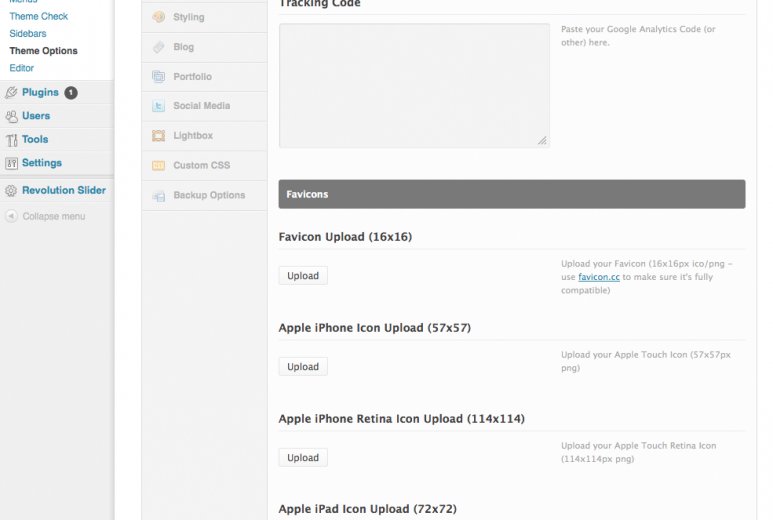Screen dimensions: 773x520
Task: Switch to Portfolio options tab
Action: tap(204, 77)
